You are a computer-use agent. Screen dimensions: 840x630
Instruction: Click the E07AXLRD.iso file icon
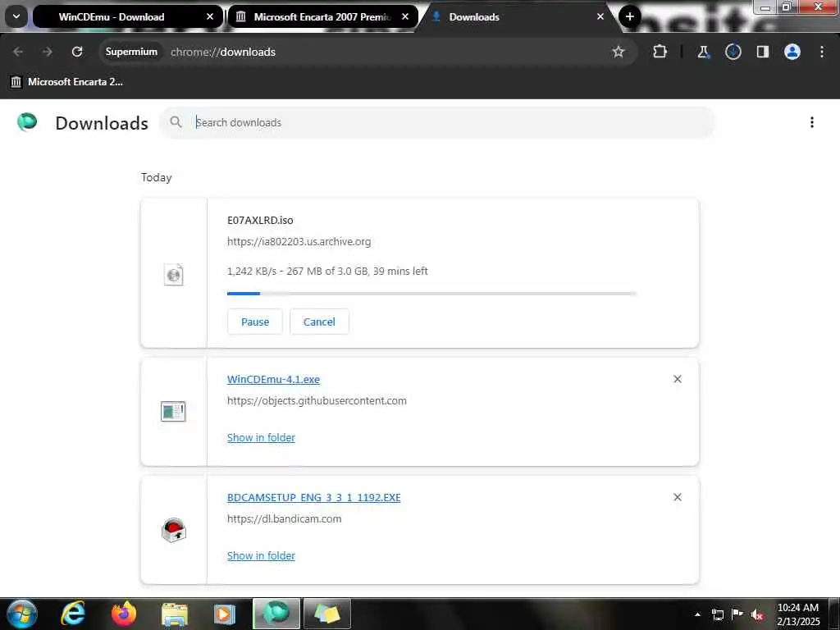174,275
